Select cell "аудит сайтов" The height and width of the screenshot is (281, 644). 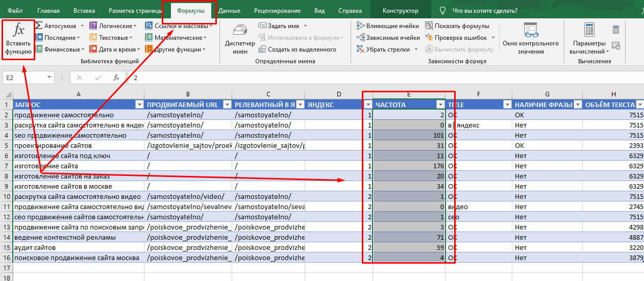(x=79, y=247)
